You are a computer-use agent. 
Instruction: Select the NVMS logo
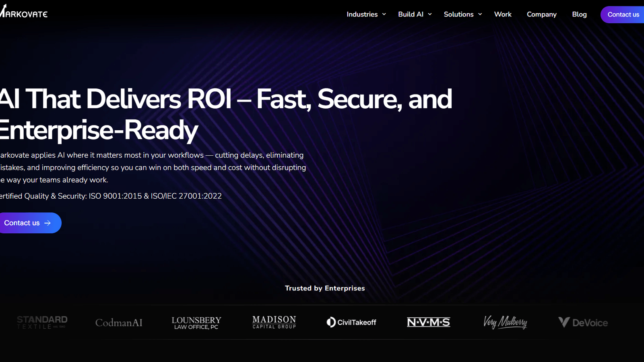[428, 322]
